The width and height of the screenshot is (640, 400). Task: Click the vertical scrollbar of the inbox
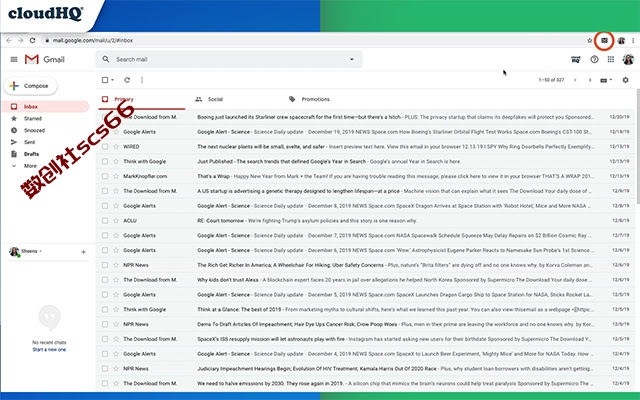pos(638,147)
